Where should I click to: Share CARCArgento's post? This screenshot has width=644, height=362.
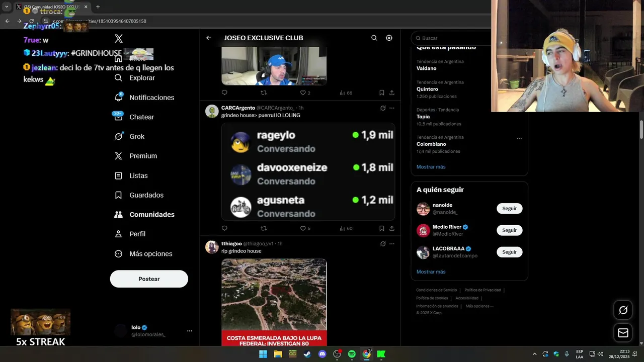[x=392, y=228]
